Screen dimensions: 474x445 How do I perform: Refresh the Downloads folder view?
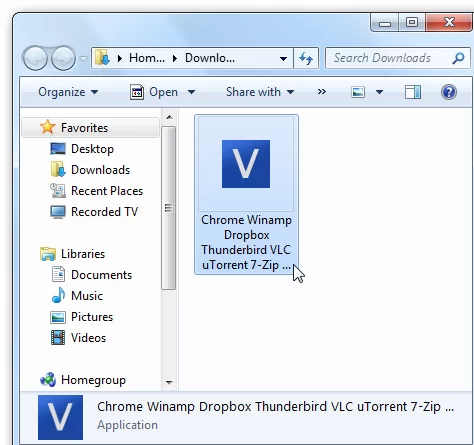click(306, 58)
